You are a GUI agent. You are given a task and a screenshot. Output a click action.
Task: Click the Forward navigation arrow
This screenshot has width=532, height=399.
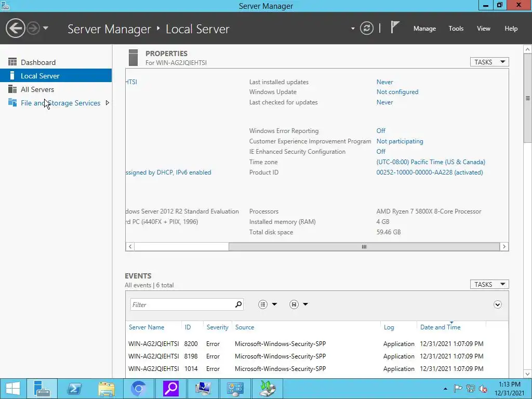(x=33, y=28)
